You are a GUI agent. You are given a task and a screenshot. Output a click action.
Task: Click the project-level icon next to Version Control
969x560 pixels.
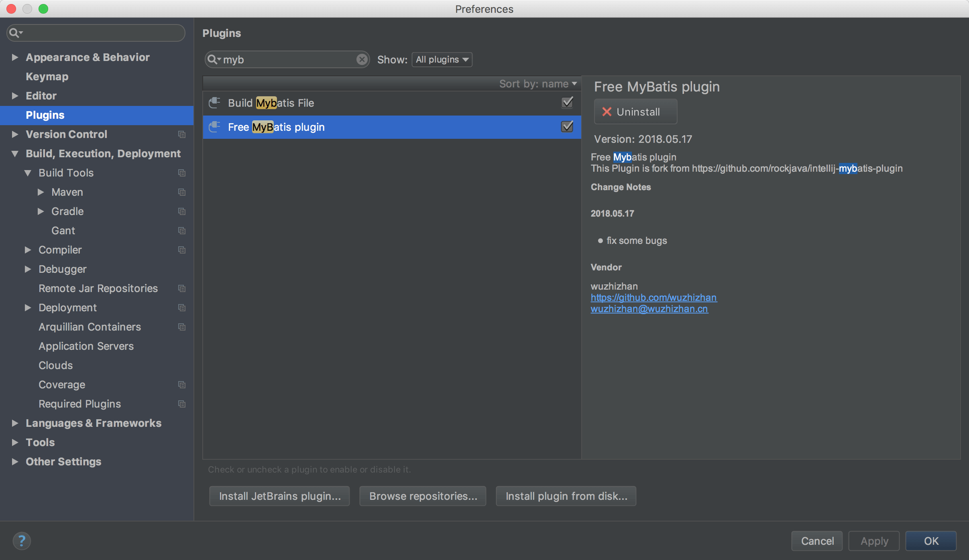point(182,134)
